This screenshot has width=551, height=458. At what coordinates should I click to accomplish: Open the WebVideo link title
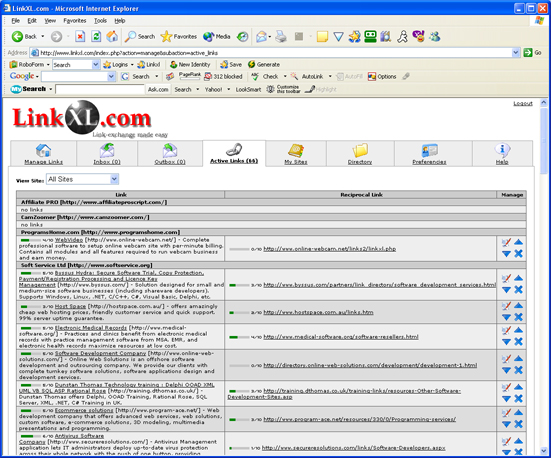(69, 240)
